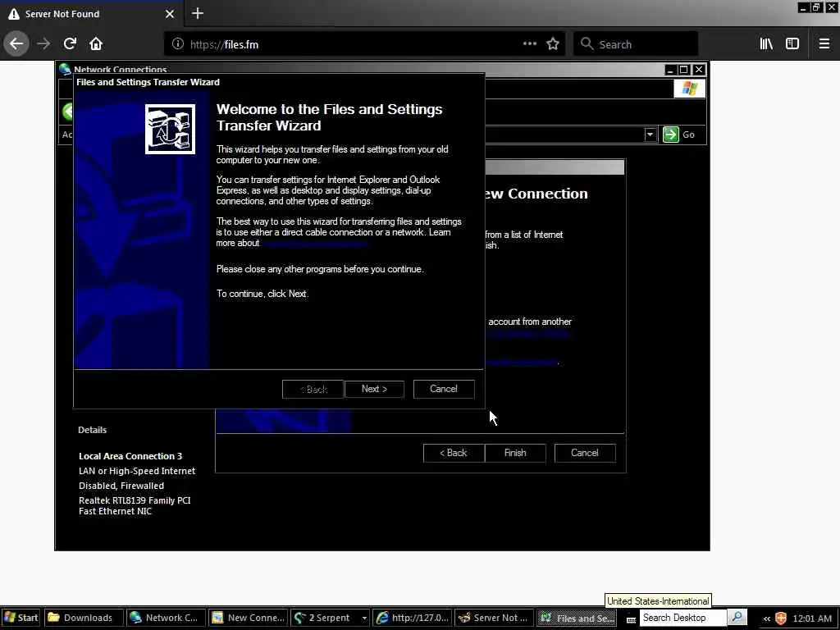Click 'Realtek RTL8139 Family PCI' text
Image resolution: width=840 pixels, height=630 pixels.
135,500
